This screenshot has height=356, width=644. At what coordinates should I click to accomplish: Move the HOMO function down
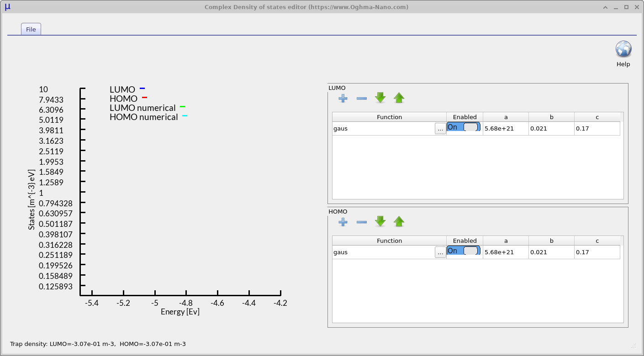click(x=380, y=221)
